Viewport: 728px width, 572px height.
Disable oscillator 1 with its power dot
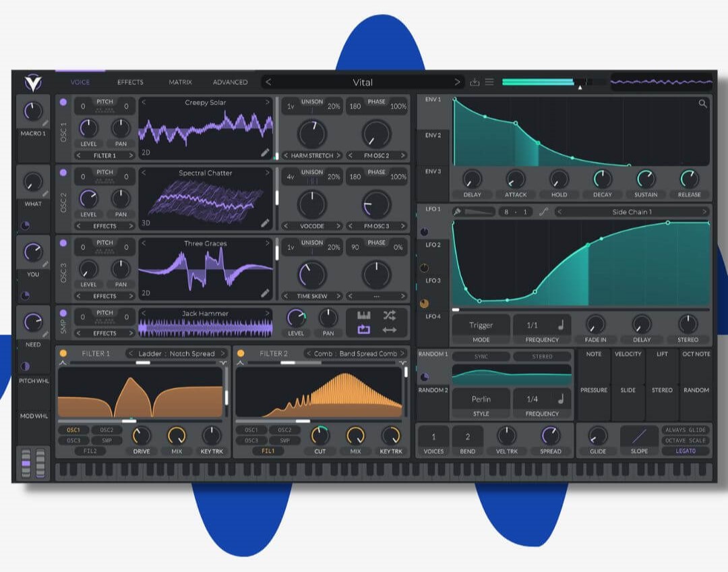[x=63, y=103]
